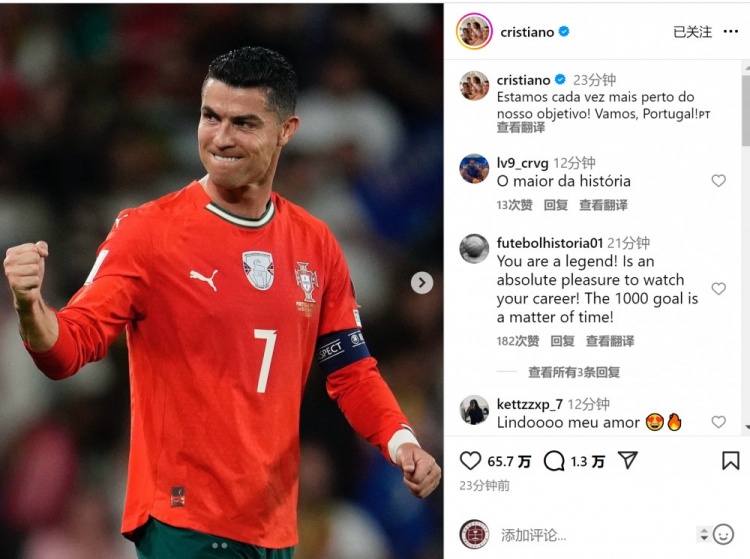Like kettzzxp_7's comment
The image size is (750, 559).
pyautogui.click(x=718, y=422)
